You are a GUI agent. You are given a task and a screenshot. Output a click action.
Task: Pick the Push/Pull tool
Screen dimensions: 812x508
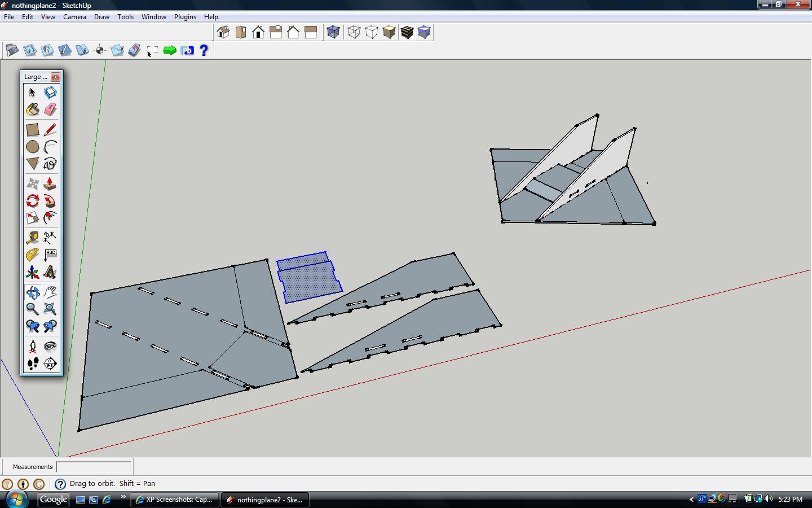click(x=50, y=184)
